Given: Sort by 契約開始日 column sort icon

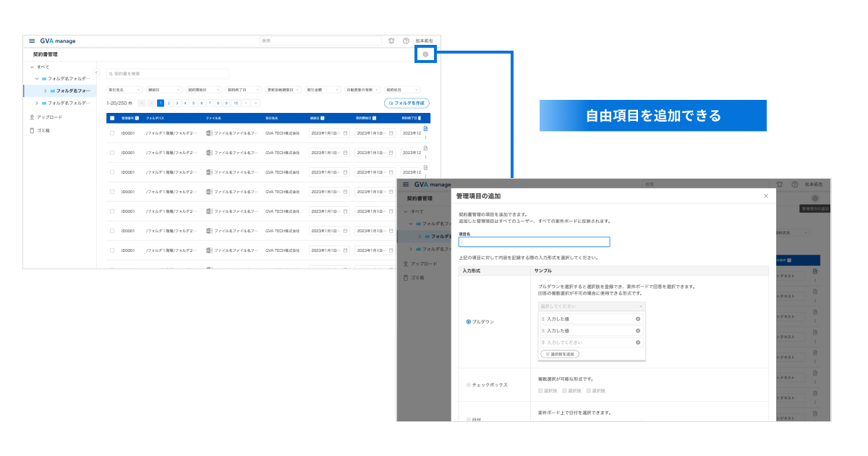Looking at the screenshot, I should pyautogui.click(x=375, y=117).
